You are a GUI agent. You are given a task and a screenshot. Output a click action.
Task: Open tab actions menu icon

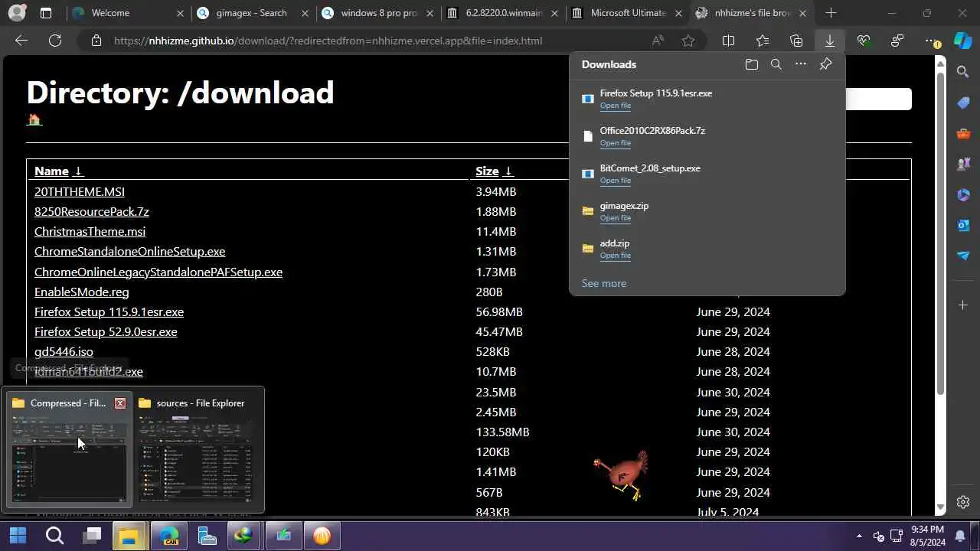pos(46,13)
